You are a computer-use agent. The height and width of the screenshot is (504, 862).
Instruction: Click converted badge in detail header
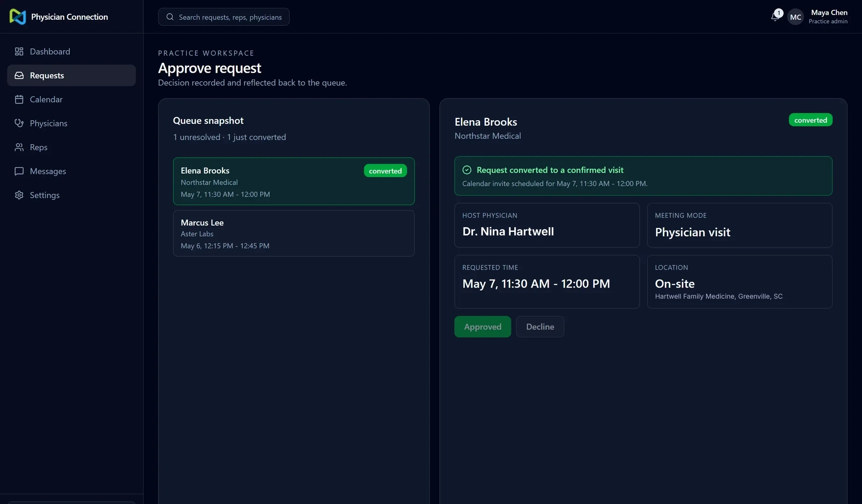[x=810, y=120]
